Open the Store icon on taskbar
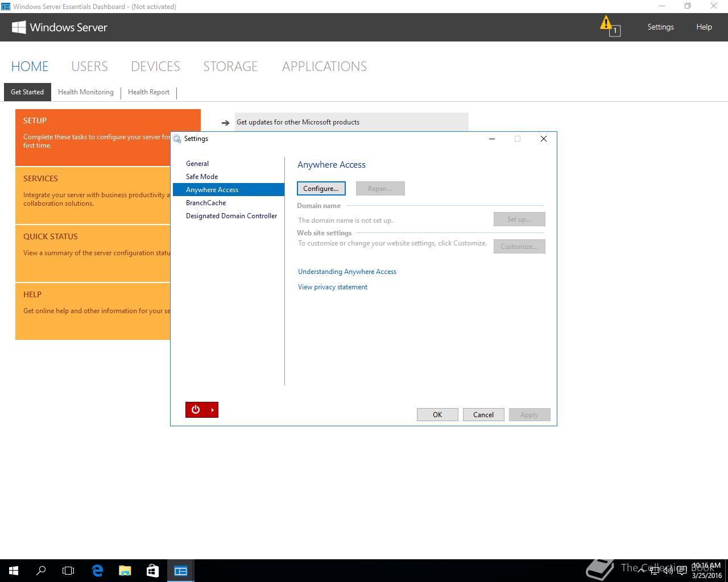 (x=152, y=571)
